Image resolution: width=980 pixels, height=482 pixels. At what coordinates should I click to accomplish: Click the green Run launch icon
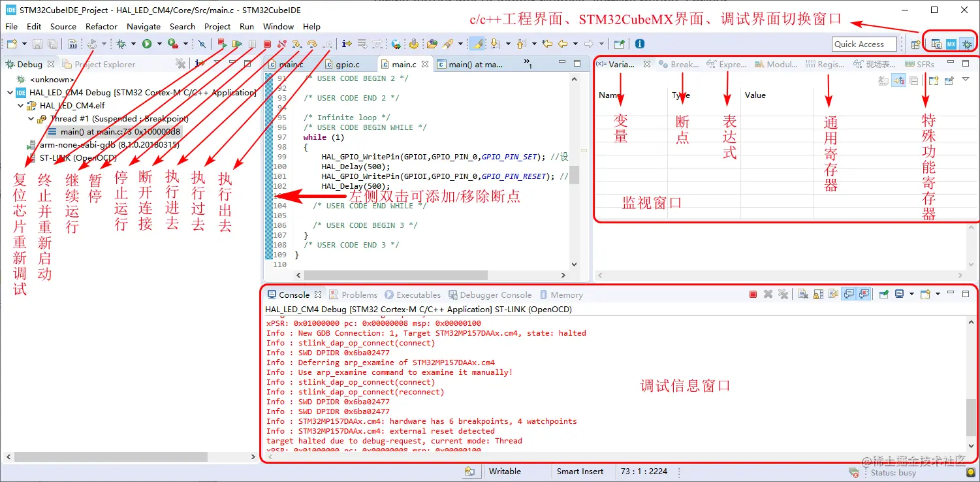(x=147, y=44)
